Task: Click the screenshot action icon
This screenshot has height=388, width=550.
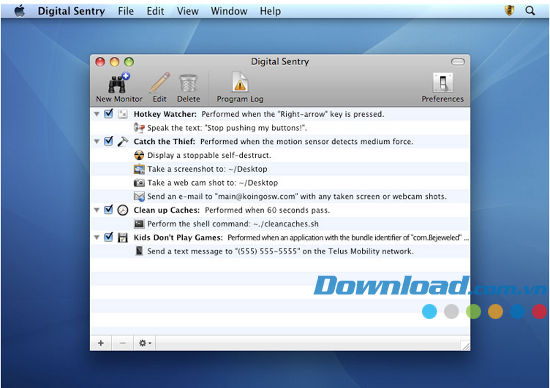Action: 139,169
